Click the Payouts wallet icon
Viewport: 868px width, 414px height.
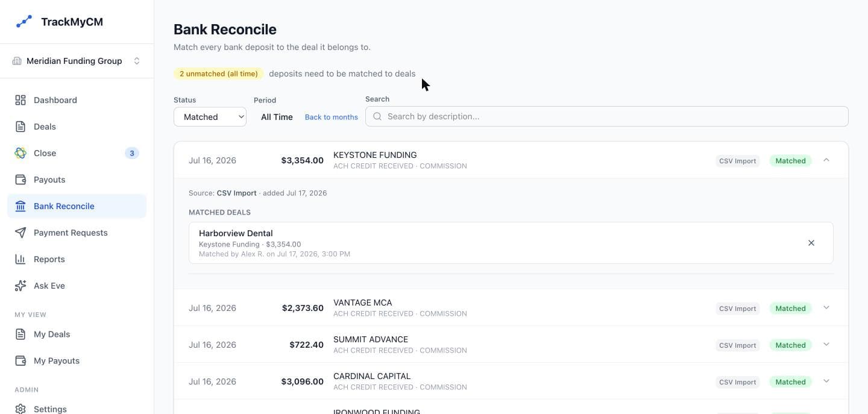(20, 180)
